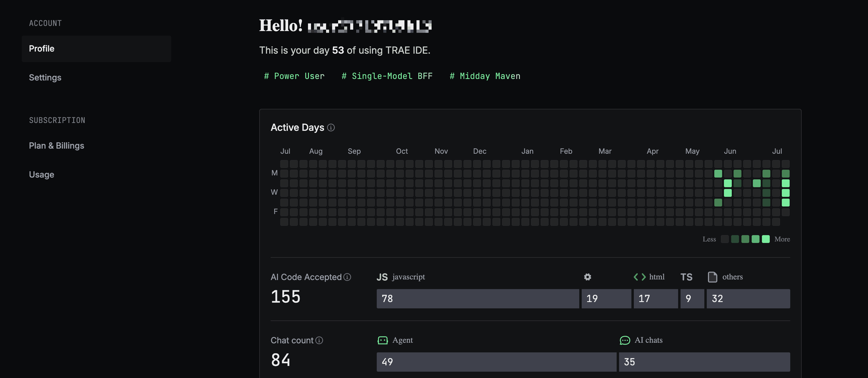This screenshot has width=868, height=378.
Task: Click the Agent robot icon in Chat count
Action: pyautogui.click(x=382, y=340)
